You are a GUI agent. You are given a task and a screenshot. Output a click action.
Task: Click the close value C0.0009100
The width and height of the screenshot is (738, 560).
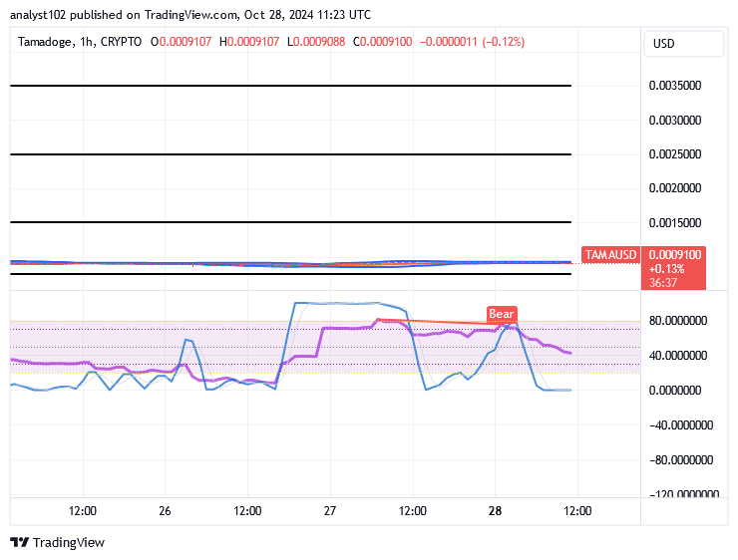(x=383, y=42)
